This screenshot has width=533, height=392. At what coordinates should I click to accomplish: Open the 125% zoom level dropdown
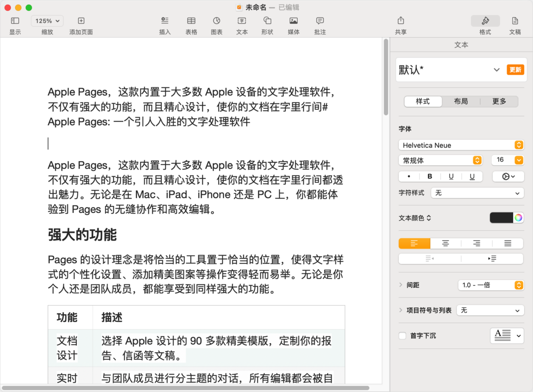pyautogui.click(x=47, y=21)
